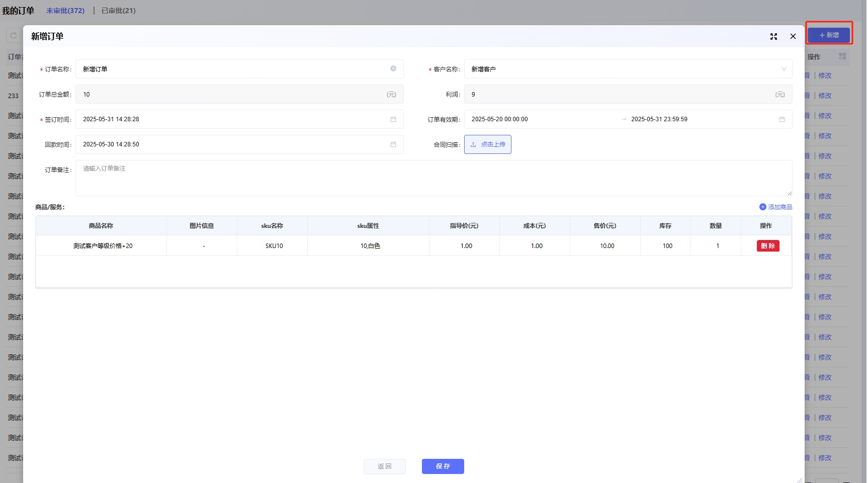Close the 新增订单 dialog

pyautogui.click(x=793, y=37)
